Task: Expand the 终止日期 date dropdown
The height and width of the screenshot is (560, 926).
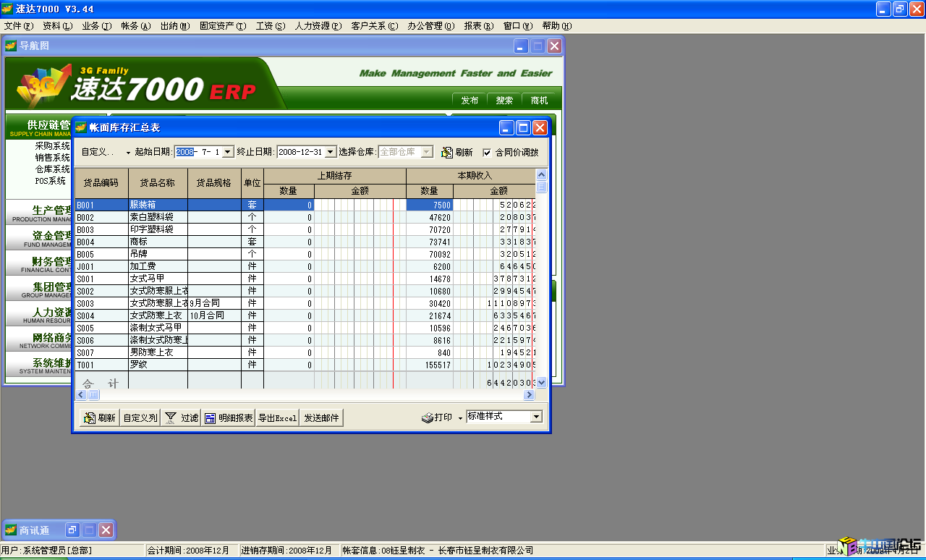Action: click(331, 152)
